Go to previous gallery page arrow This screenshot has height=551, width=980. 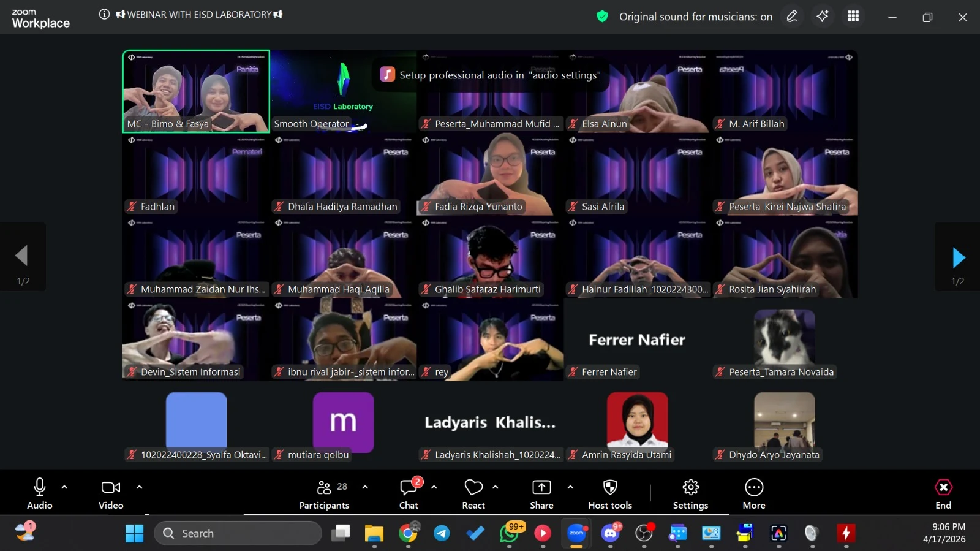(22, 256)
